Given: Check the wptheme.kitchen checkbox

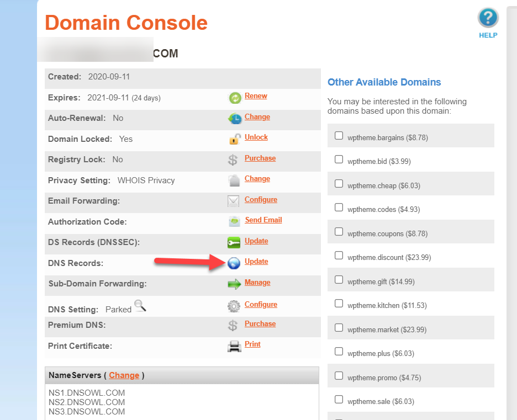Looking at the screenshot, I should point(339,304).
